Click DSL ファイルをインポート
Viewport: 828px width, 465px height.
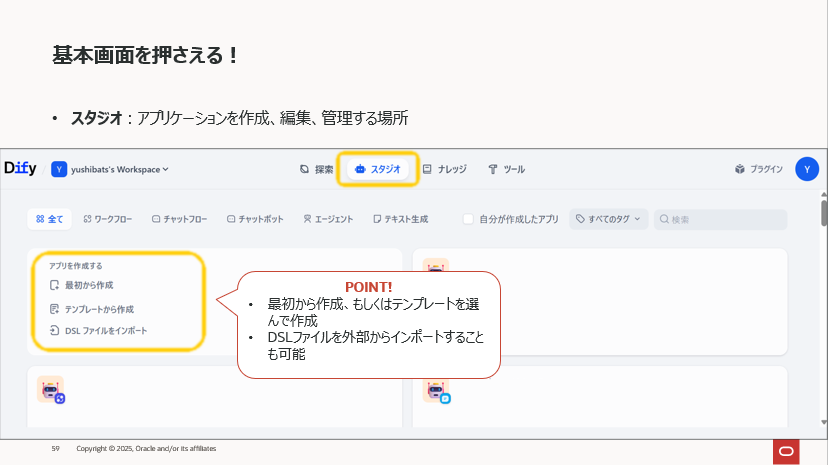click(99, 331)
